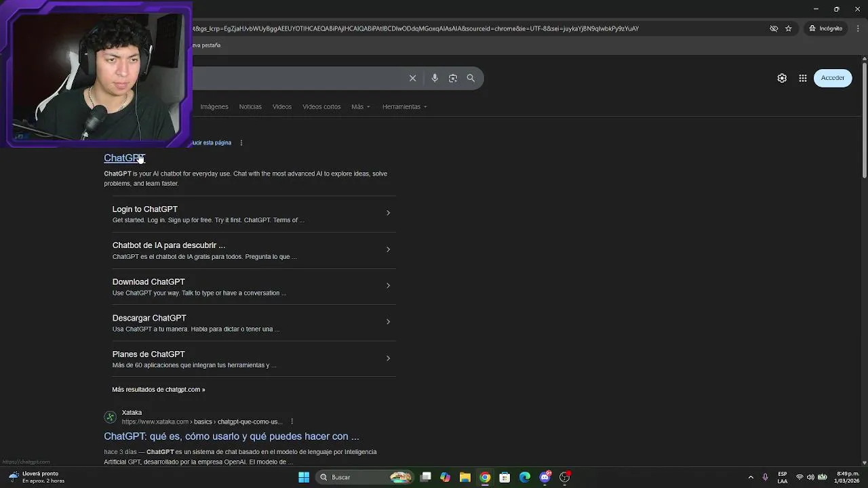Open more options for Xataka result
Viewport: 868px width, 488px height.
coord(292,422)
